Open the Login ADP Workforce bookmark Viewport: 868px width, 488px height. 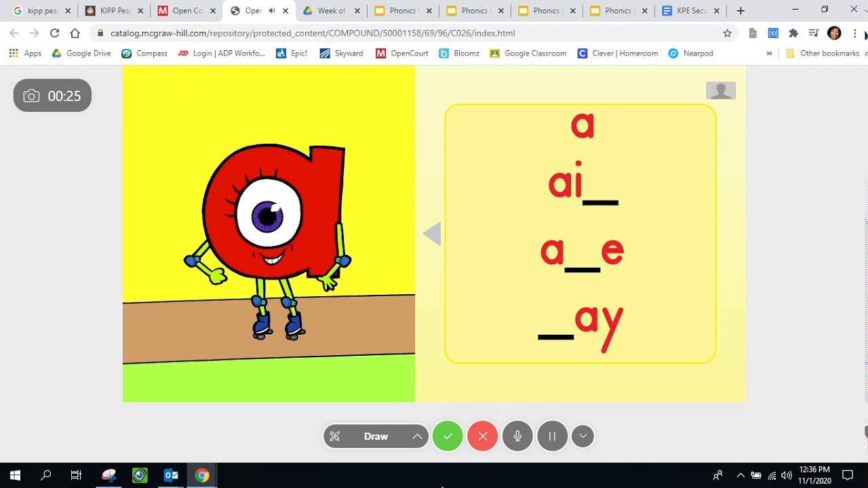222,54
